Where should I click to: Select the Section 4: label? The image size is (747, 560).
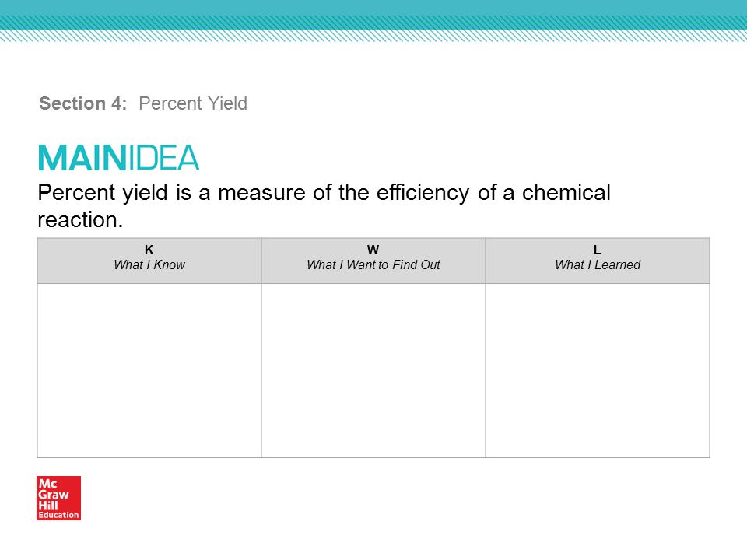[83, 103]
